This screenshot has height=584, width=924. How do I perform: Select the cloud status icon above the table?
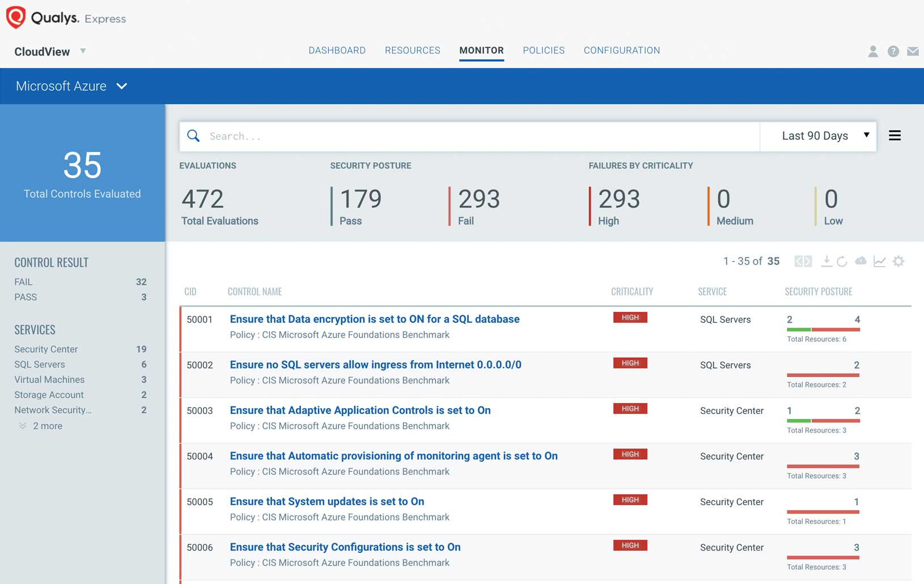tap(861, 261)
